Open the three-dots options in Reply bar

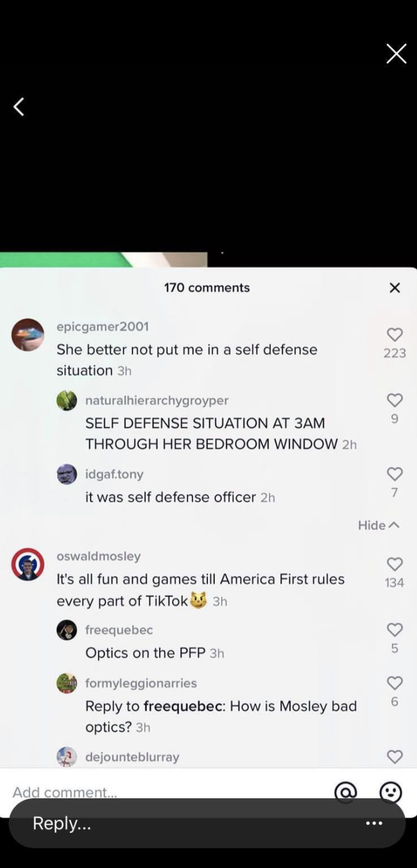pos(374,823)
